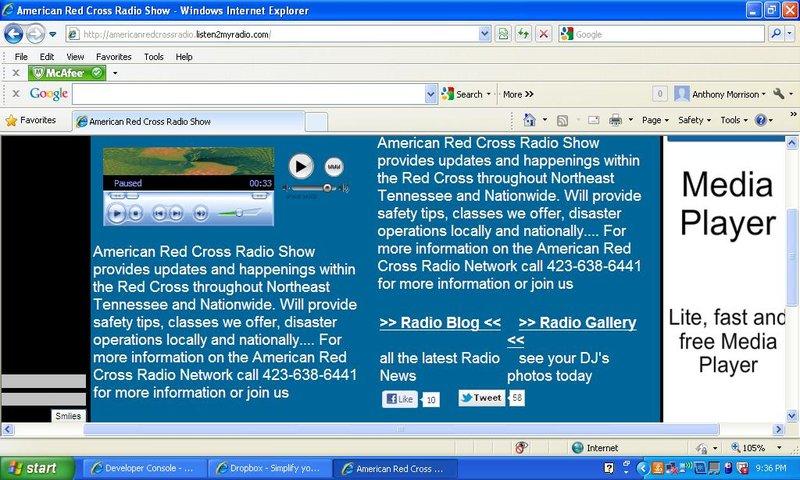This screenshot has height=480, width=800.
Task: Click the Read Mail envelope icon
Action: (x=593, y=120)
